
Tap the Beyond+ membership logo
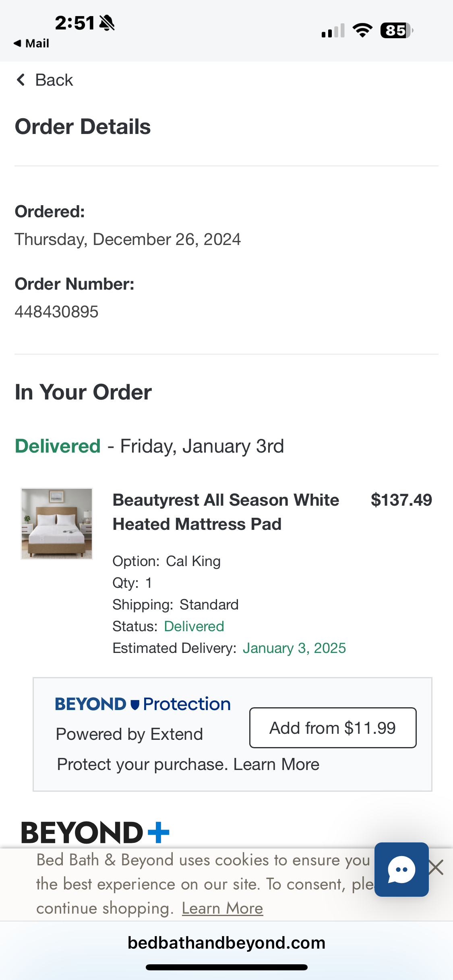[95, 832]
